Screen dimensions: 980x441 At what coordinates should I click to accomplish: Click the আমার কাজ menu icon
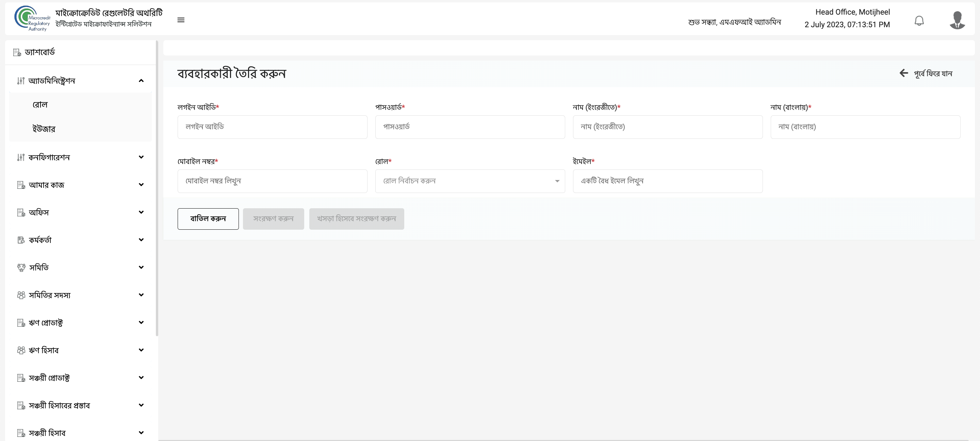[21, 185]
